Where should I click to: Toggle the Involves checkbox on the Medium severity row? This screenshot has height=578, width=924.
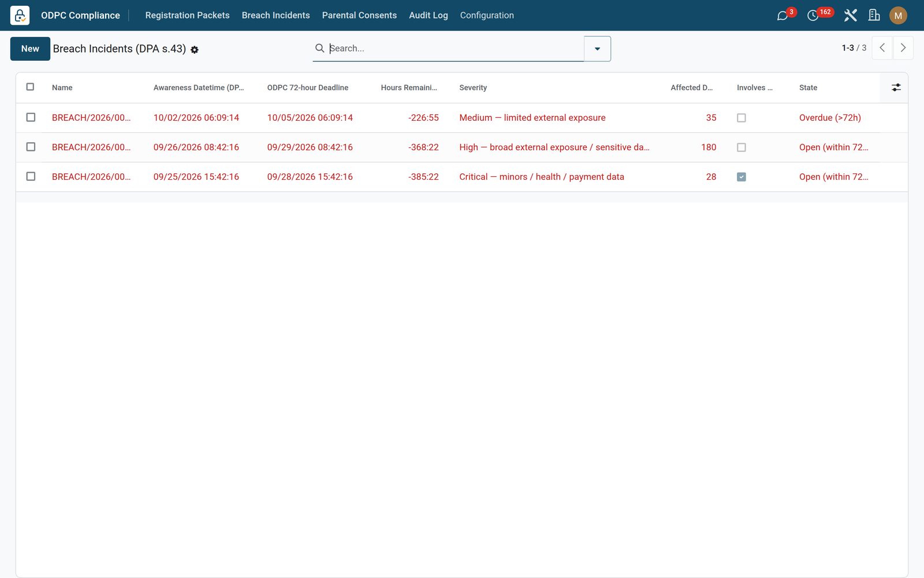click(742, 118)
